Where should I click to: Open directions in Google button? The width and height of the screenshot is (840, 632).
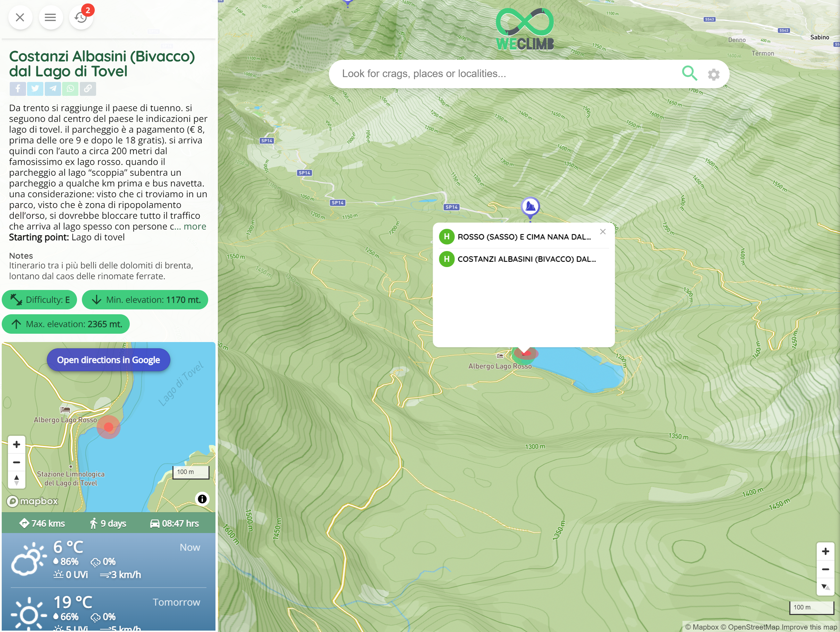click(x=108, y=359)
